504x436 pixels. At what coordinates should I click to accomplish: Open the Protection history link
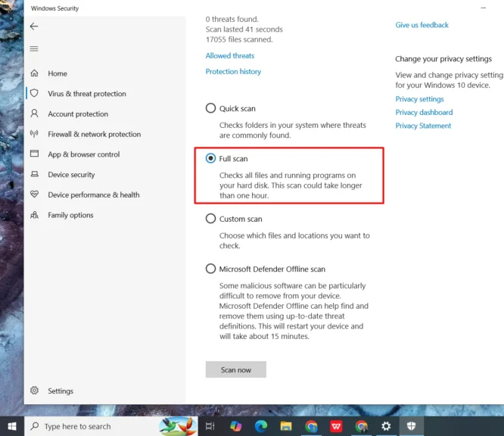point(233,71)
